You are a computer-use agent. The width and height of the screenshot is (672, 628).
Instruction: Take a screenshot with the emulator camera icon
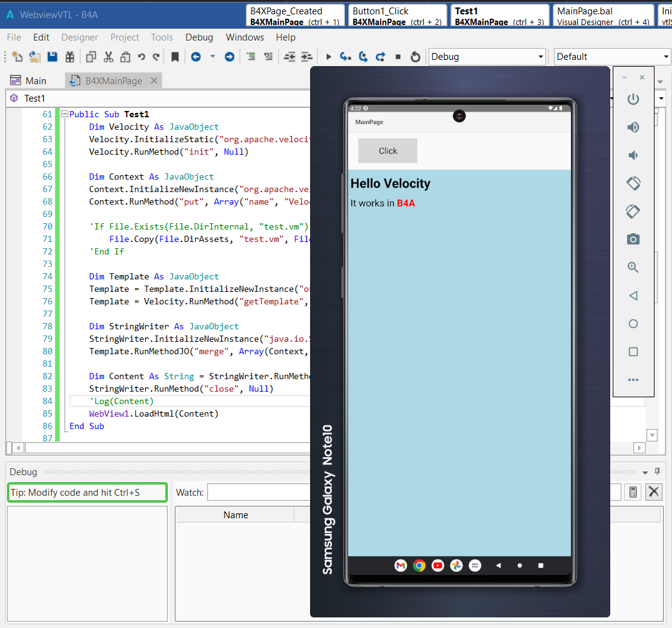633,239
